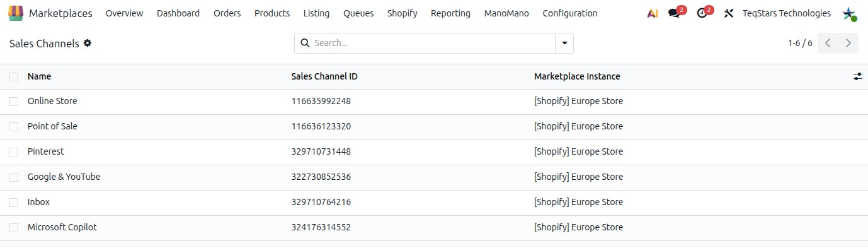The width and height of the screenshot is (868, 248).
Task: Open the debug tools wrench icon
Action: (729, 13)
